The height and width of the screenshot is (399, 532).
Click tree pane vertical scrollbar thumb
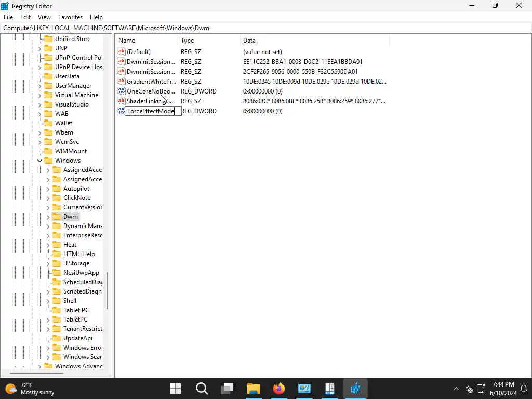pos(107,290)
